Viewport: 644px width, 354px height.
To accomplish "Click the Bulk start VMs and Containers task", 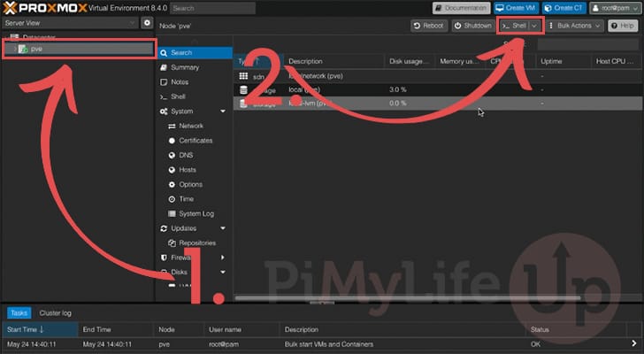I will click(329, 344).
